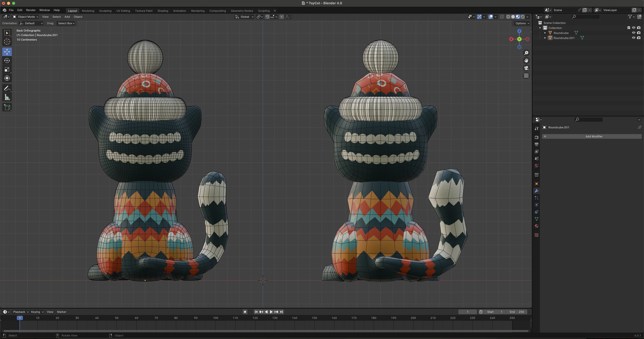
Task: Select the 3D Cursor tool
Action: point(7,42)
